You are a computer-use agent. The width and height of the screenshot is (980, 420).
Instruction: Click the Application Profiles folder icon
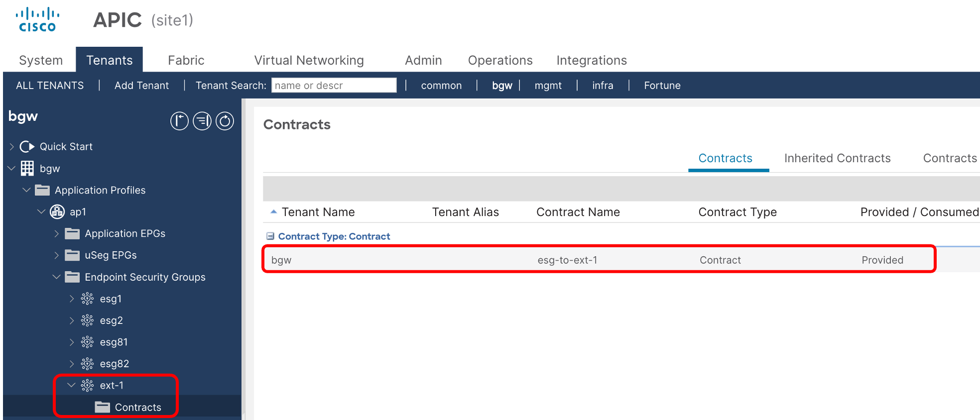(x=42, y=190)
